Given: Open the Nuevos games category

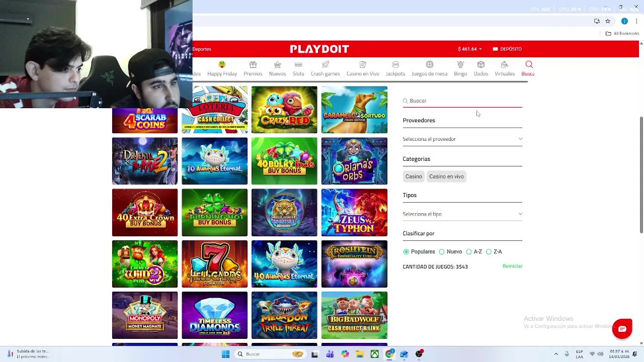Looking at the screenshot, I should (x=277, y=69).
